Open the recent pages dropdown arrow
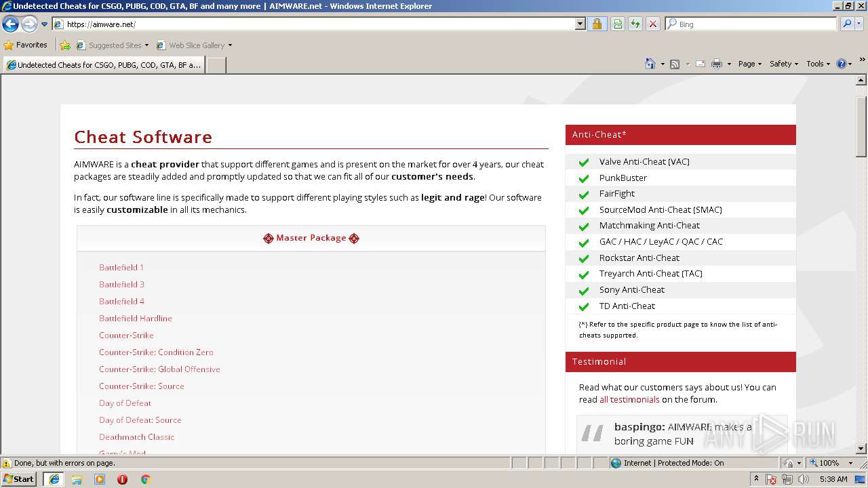868x488 pixels. tap(44, 24)
